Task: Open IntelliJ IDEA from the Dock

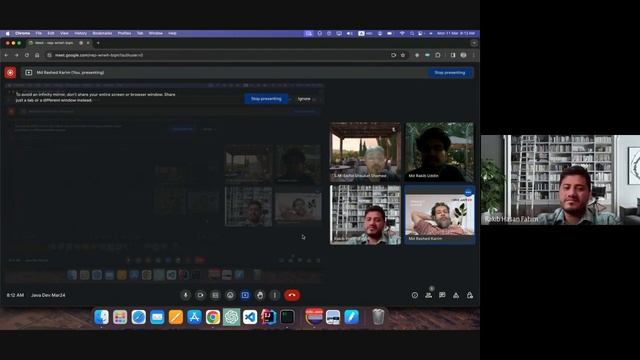Action: (269, 317)
